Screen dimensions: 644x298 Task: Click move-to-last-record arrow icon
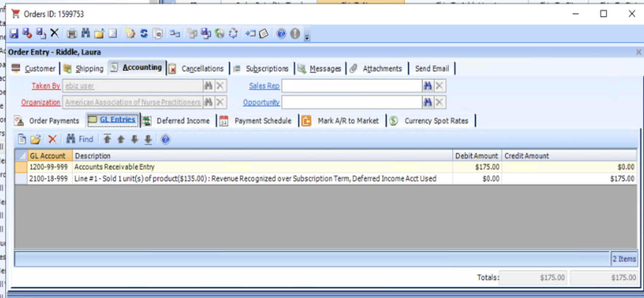pos(148,140)
